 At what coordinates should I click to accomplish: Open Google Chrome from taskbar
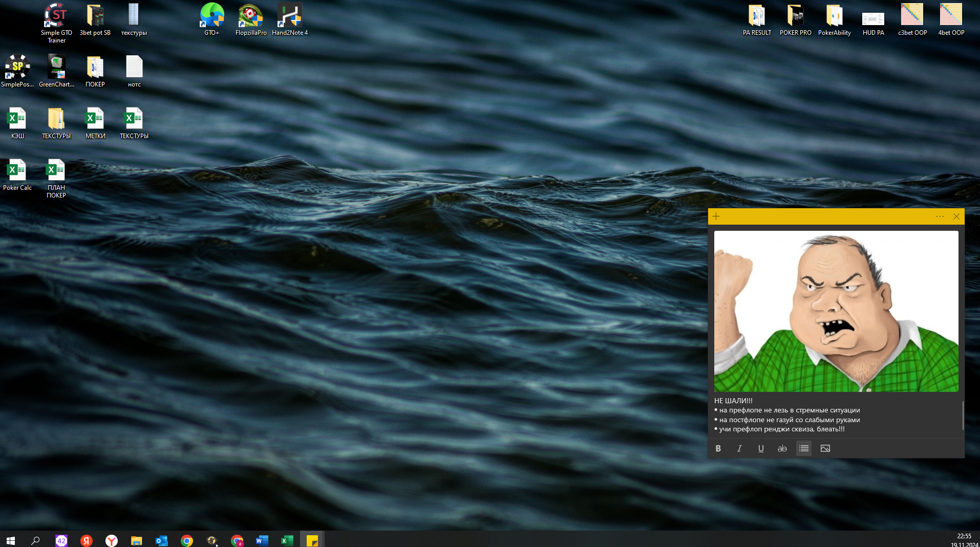(x=187, y=540)
